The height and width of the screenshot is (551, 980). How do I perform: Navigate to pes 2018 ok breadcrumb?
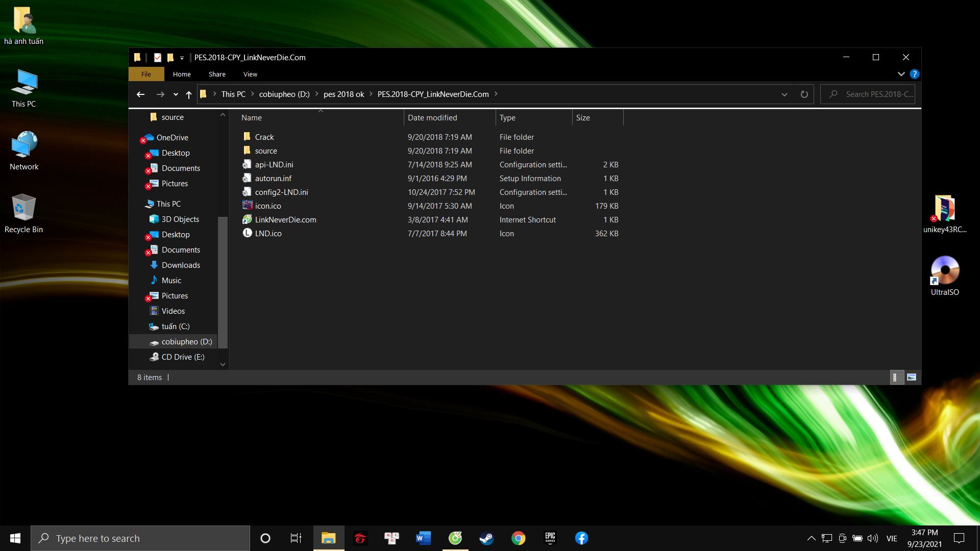click(344, 94)
